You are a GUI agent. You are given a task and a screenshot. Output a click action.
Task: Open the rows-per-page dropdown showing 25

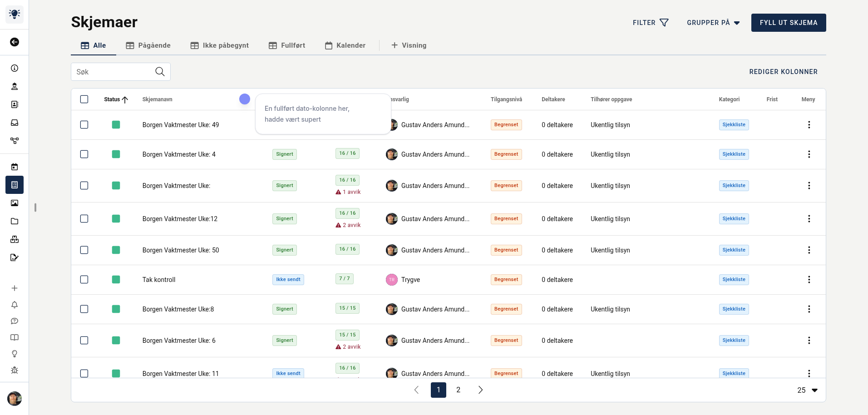[807, 390]
